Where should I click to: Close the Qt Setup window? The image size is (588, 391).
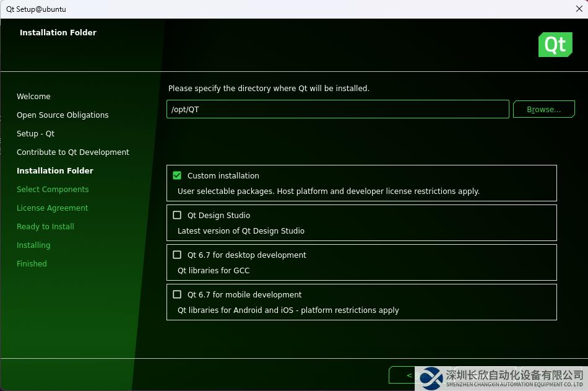579,9
